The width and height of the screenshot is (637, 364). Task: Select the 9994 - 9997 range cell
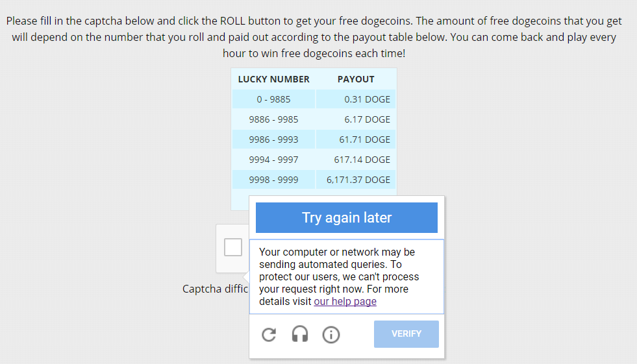(x=274, y=160)
